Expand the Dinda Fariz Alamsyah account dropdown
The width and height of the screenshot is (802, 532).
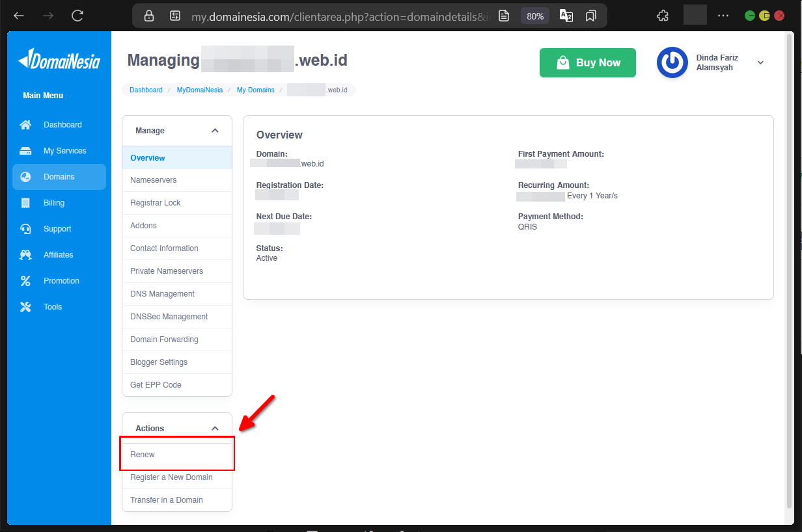point(760,63)
